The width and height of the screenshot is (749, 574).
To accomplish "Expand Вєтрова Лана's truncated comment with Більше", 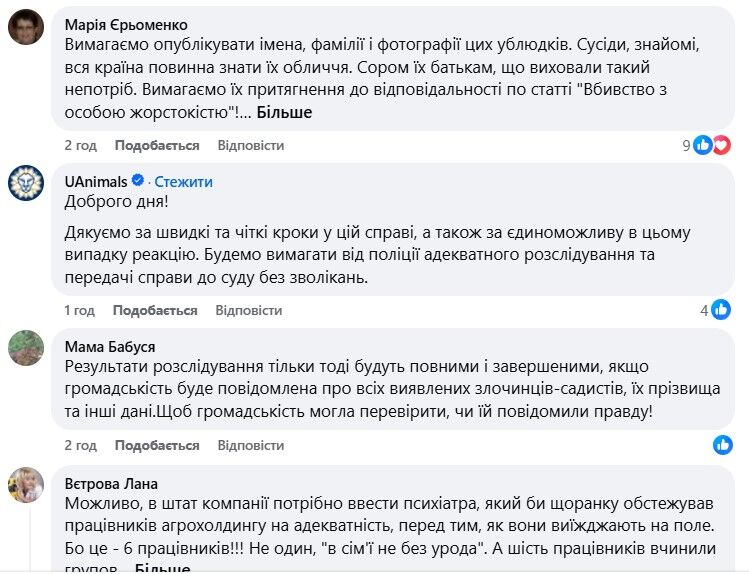I will [x=162, y=568].
